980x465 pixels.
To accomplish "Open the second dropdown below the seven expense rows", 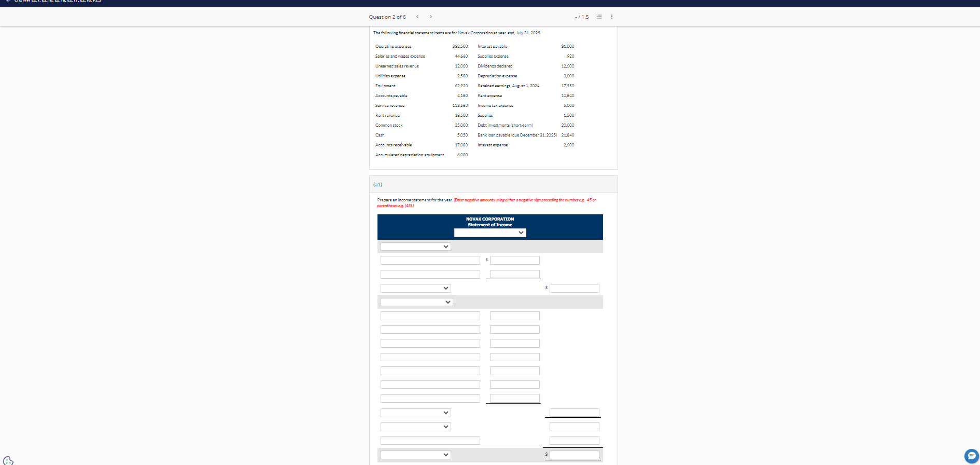I will (416, 427).
